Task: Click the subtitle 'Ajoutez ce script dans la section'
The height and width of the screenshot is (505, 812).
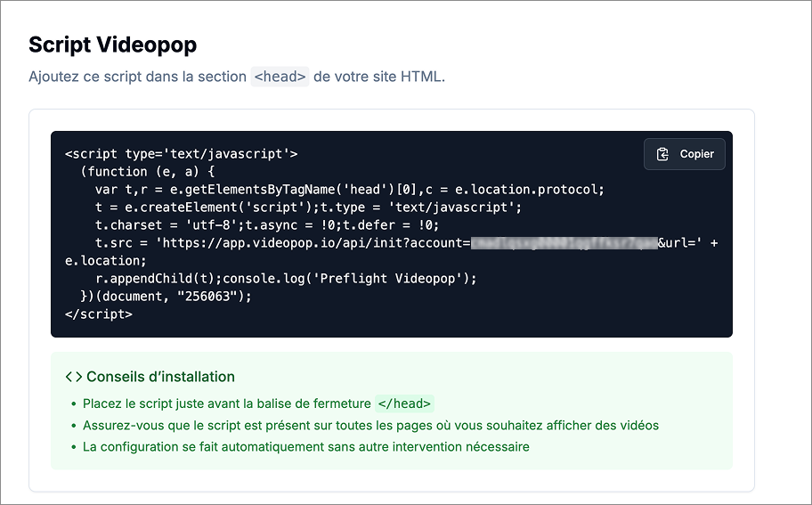Action: (237, 77)
